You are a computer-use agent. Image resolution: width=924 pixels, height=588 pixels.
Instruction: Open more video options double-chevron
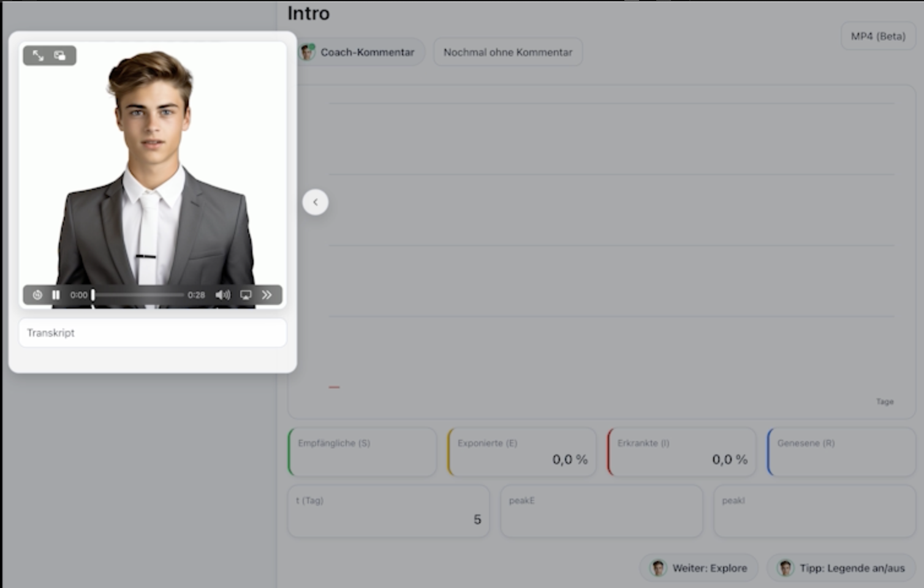(267, 295)
